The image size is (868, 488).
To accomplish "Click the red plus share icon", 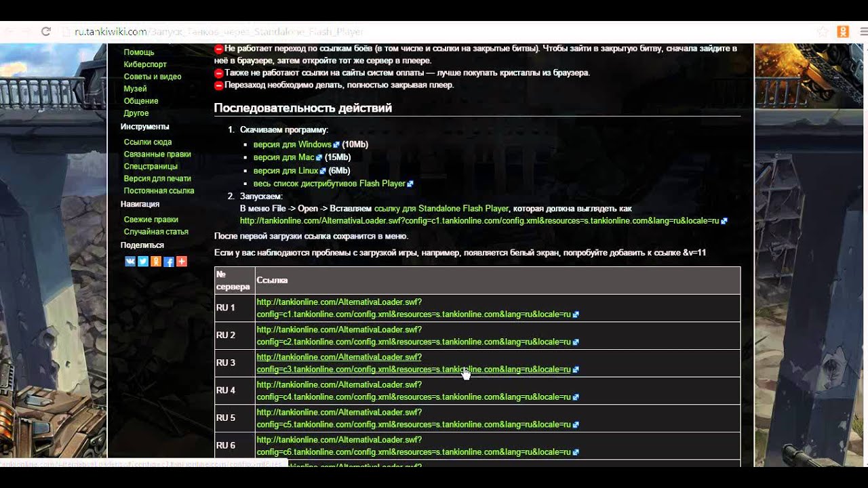I will click(x=182, y=262).
